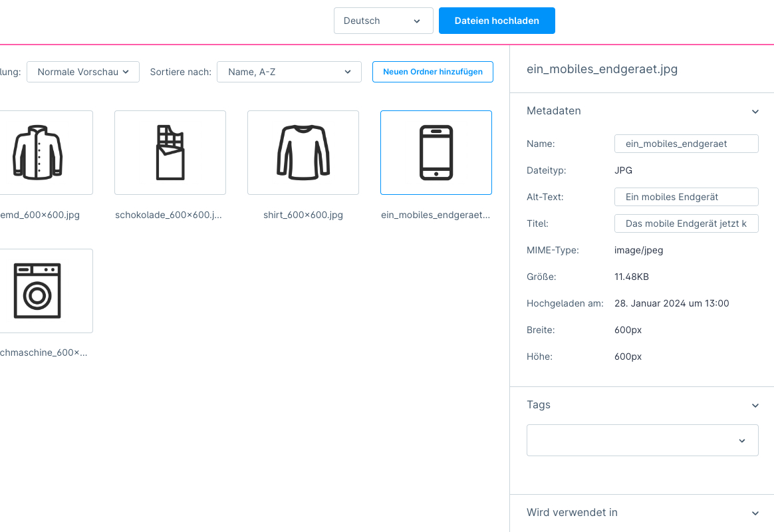Click the Alt-Text input field

[686, 197]
